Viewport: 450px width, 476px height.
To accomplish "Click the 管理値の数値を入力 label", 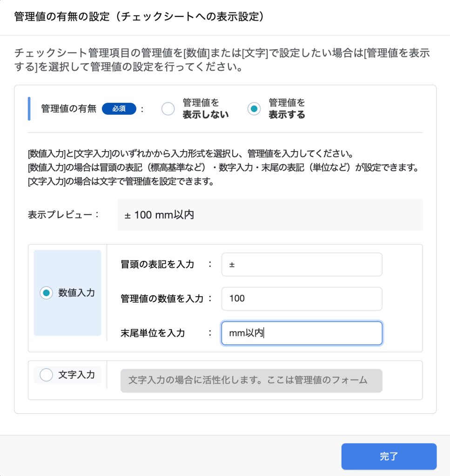I will click(162, 298).
